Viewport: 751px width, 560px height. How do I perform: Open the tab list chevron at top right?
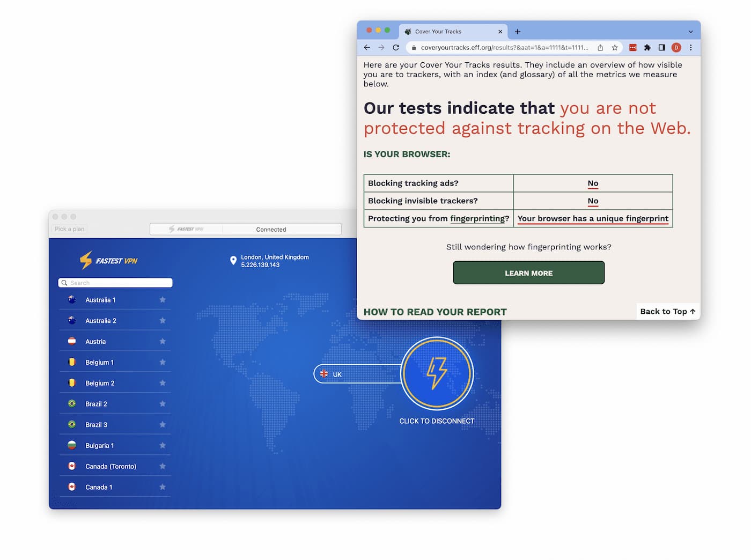[x=690, y=31]
